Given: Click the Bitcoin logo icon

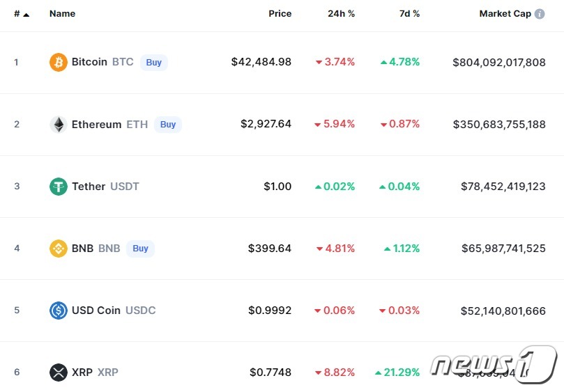Looking at the screenshot, I should pyautogui.click(x=59, y=63).
